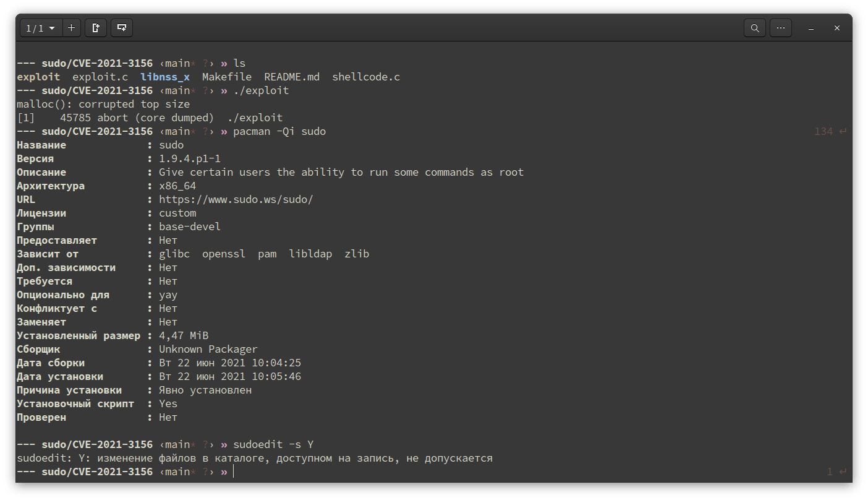This screenshot has height=500, width=868.
Task: Open the https://www.sudo.ws/sudo/ link
Action: coord(236,199)
